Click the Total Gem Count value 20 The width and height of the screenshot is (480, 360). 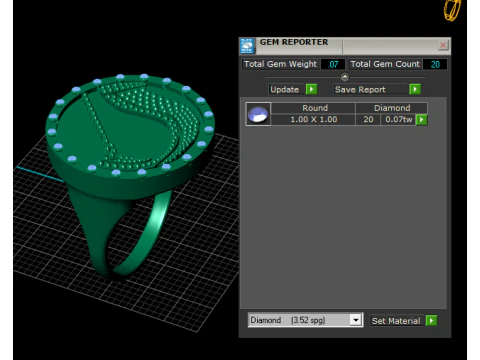[x=435, y=64]
